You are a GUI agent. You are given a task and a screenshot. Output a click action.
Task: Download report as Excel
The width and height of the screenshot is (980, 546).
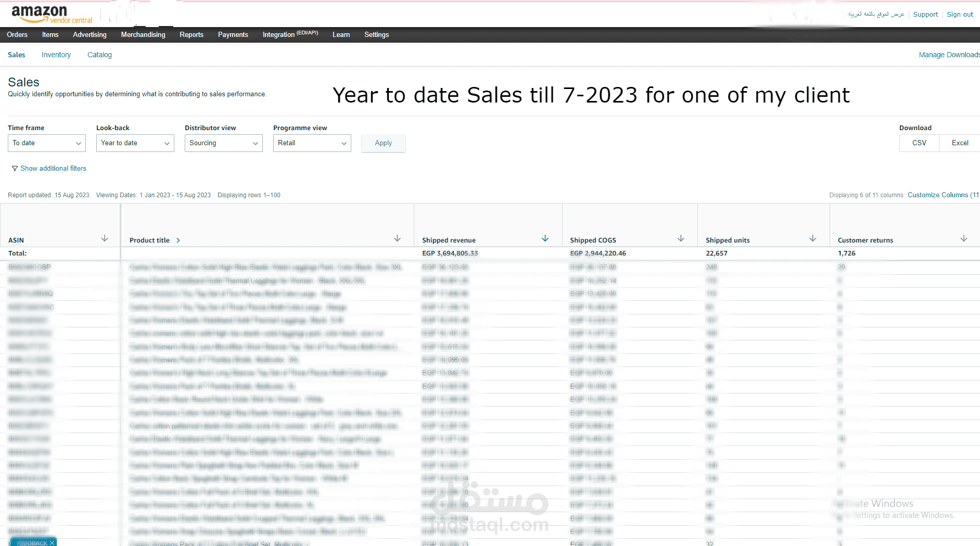tap(960, 143)
